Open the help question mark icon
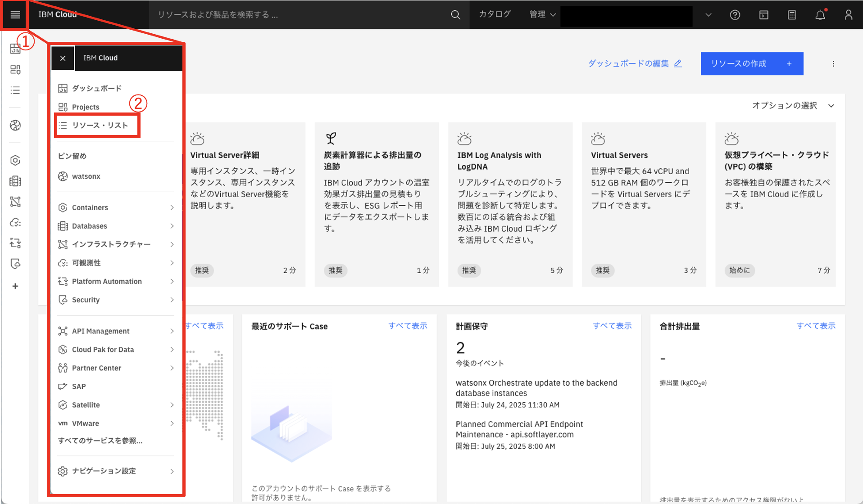 735,15
